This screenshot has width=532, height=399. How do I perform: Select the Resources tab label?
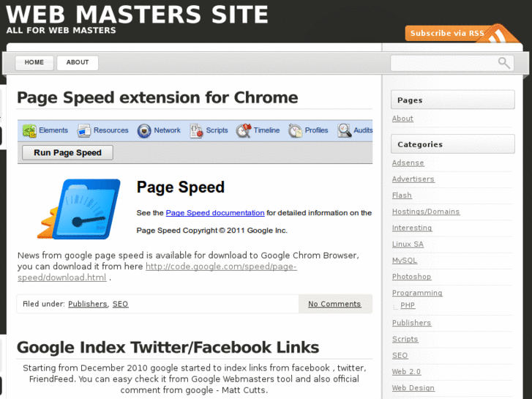111,130
